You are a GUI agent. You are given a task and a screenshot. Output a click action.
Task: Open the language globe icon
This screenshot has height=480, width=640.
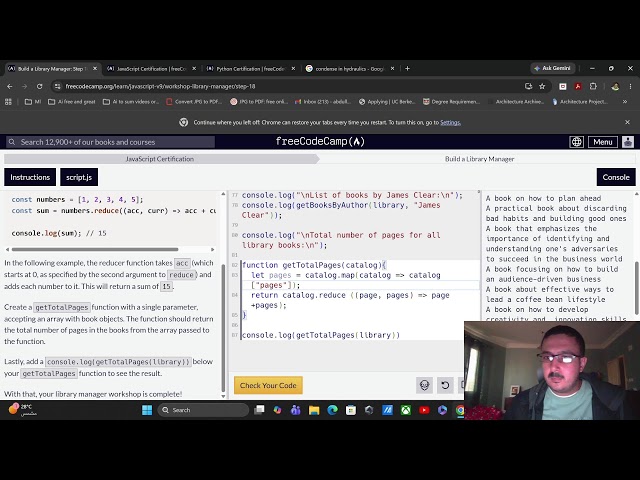(x=576, y=142)
